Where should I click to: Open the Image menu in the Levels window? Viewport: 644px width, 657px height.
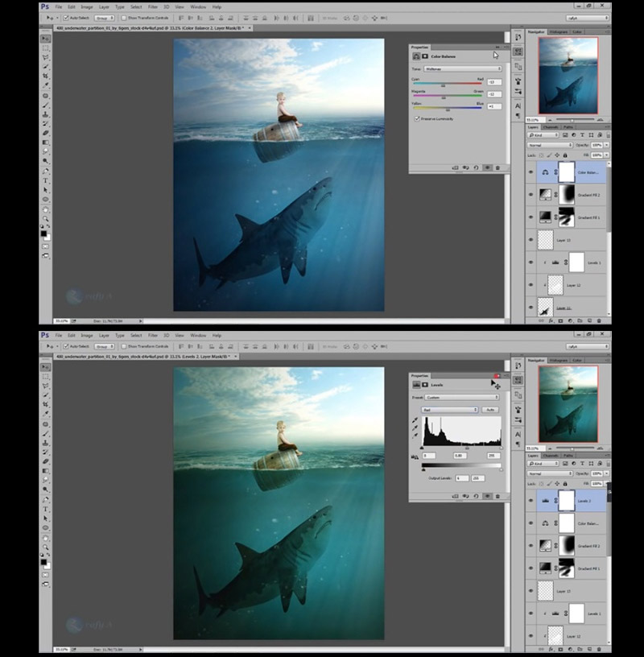coord(87,335)
